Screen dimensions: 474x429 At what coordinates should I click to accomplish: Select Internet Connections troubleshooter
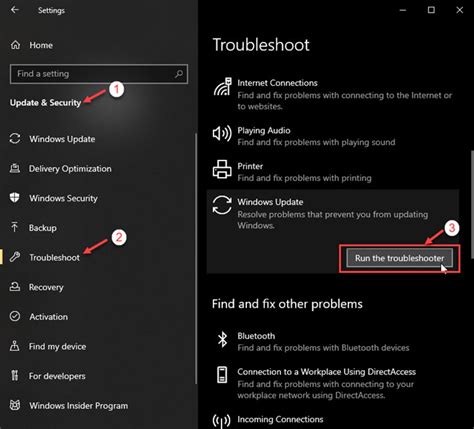click(333, 94)
